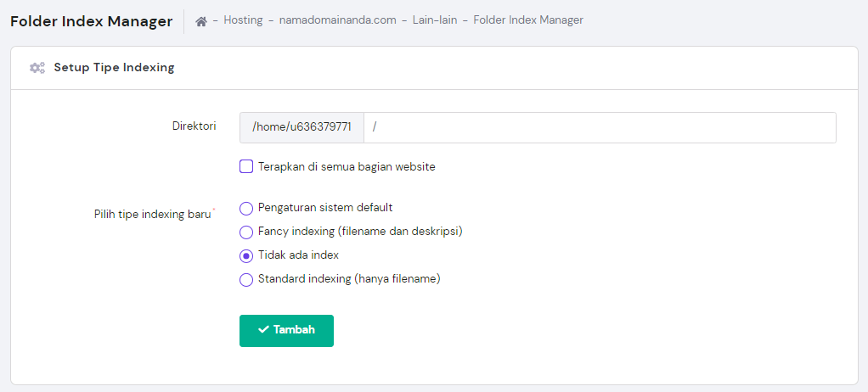Click Folder Index Manager breadcrumb entry
The height and width of the screenshot is (392, 868).
pyautogui.click(x=528, y=20)
